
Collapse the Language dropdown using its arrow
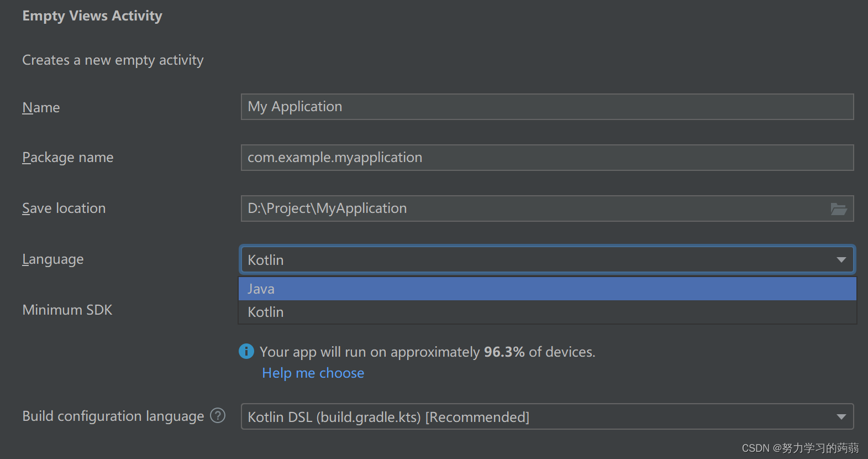coord(841,260)
